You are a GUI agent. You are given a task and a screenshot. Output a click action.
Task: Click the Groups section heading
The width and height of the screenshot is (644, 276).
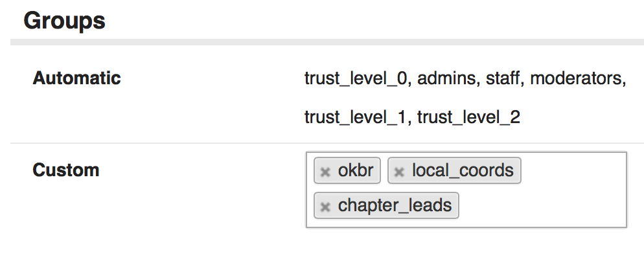click(64, 20)
